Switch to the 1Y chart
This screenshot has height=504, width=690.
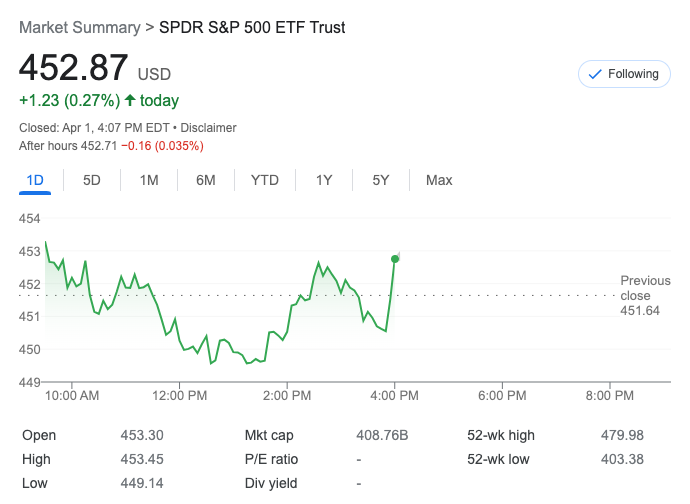tap(324, 180)
